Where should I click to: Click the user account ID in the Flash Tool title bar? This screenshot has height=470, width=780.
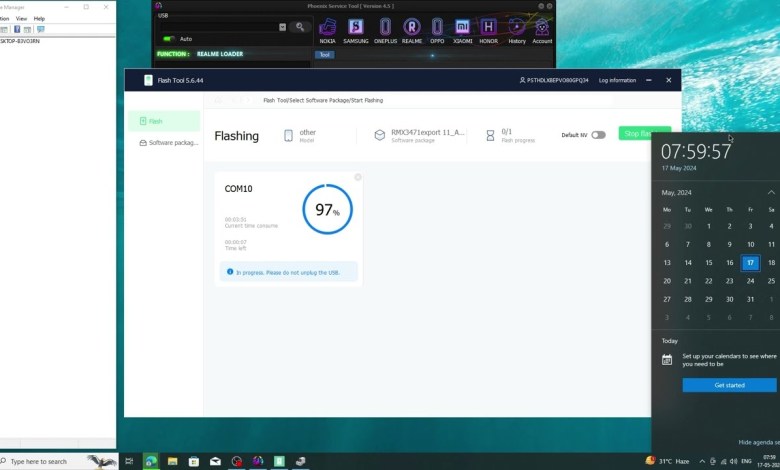[x=554, y=80]
